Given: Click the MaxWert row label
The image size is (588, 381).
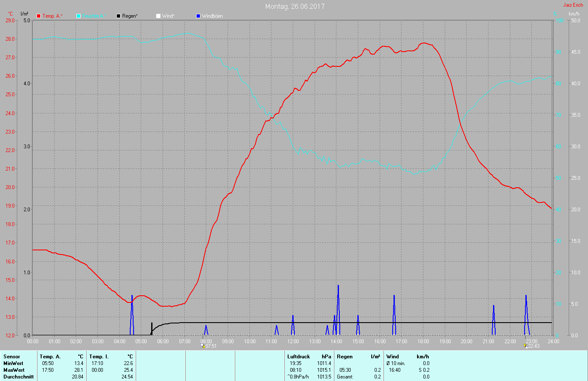Looking at the screenshot, I should (x=13, y=370).
